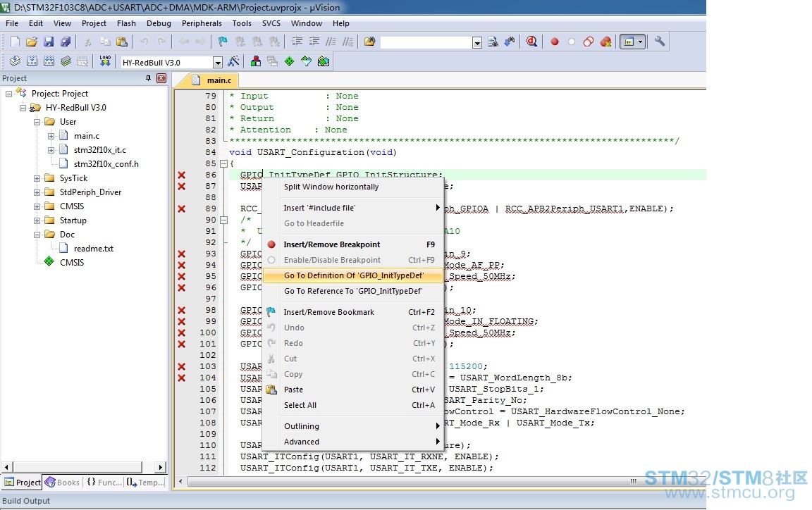This screenshot has width=812, height=510.
Task: Click the Open file folder icon
Action: click(x=32, y=42)
